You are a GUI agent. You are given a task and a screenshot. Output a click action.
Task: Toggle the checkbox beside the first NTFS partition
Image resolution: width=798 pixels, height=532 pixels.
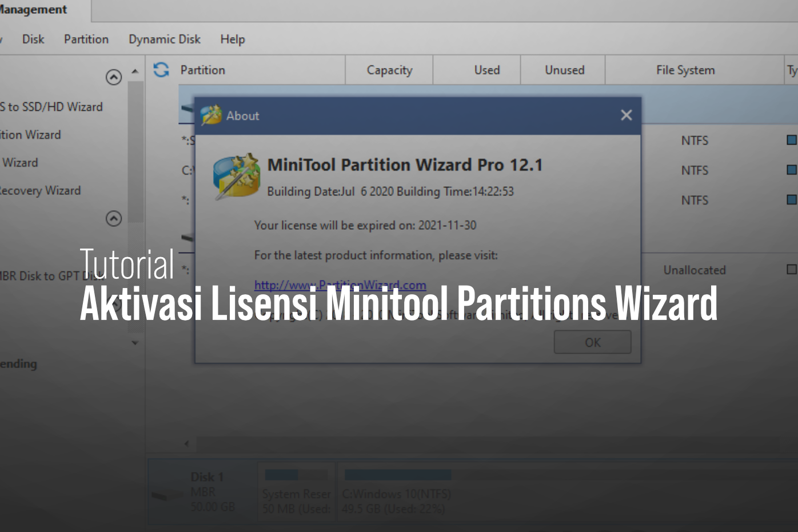792,139
